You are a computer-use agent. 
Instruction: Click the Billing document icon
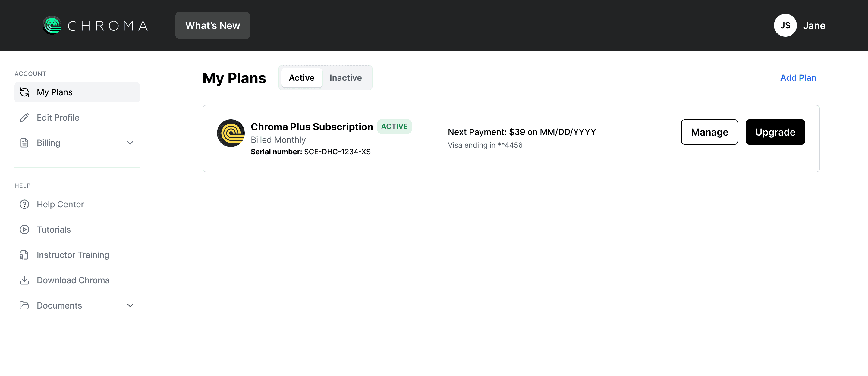[24, 143]
